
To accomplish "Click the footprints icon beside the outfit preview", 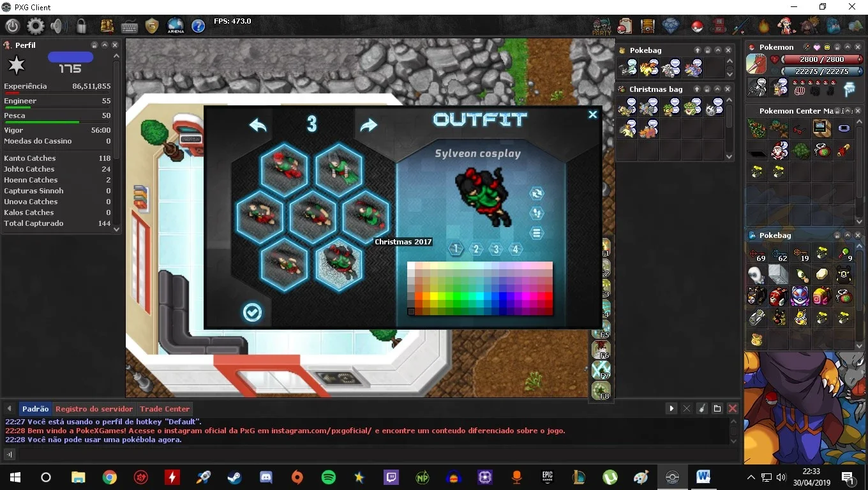I will click(x=537, y=213).
